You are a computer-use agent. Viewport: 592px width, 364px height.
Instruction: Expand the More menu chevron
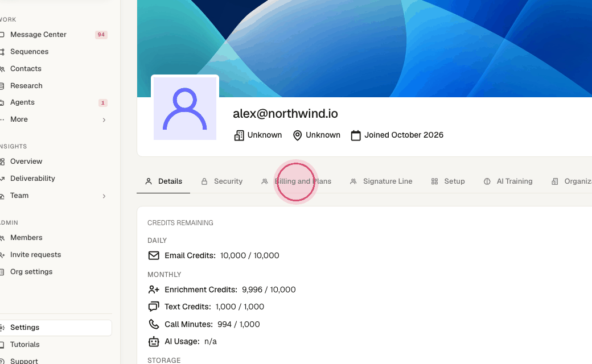point(104,120)
